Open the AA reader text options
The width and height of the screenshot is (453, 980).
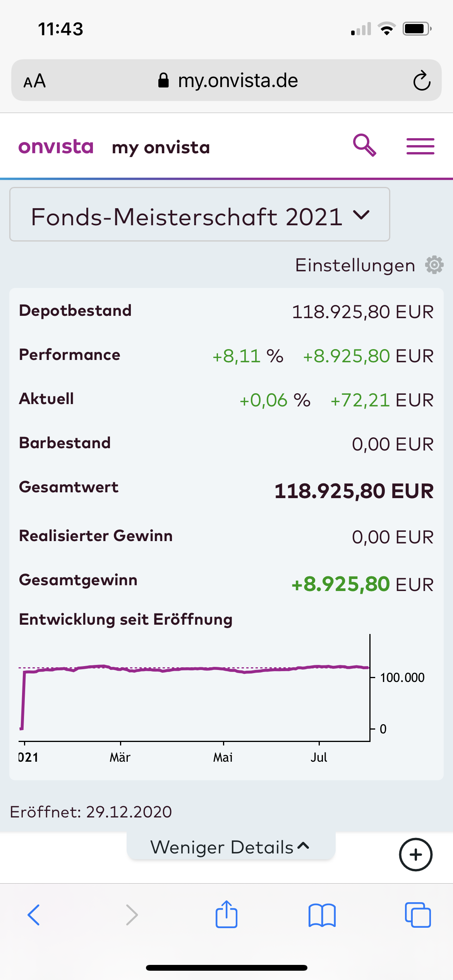click(34, 81)
